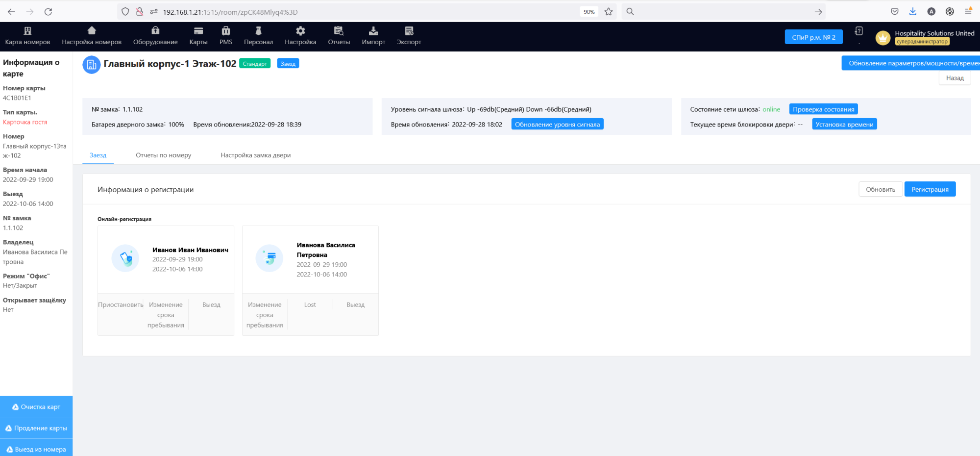The image size is (980, 456).
Task: Mark Василиса's card as Lost
Action: [310, 304]
